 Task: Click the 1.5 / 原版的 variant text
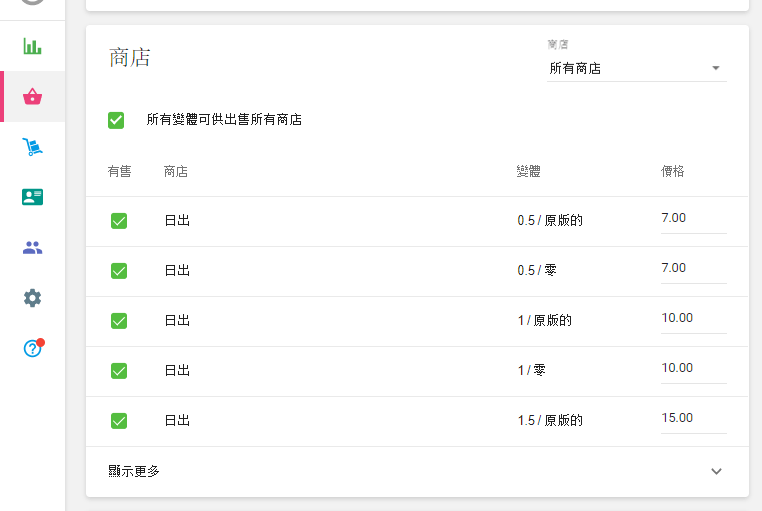click(x=550, y=421)
